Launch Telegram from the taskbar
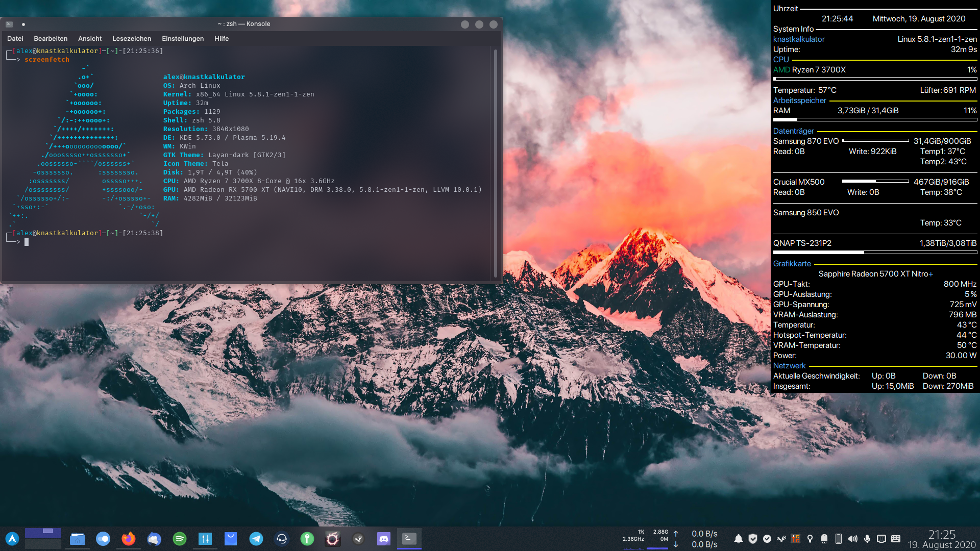 tap(257, 539)
